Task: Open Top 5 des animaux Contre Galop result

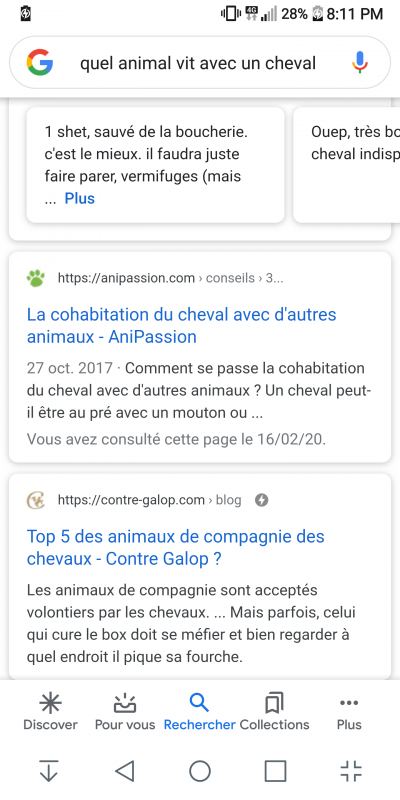Action: point(176,548)
